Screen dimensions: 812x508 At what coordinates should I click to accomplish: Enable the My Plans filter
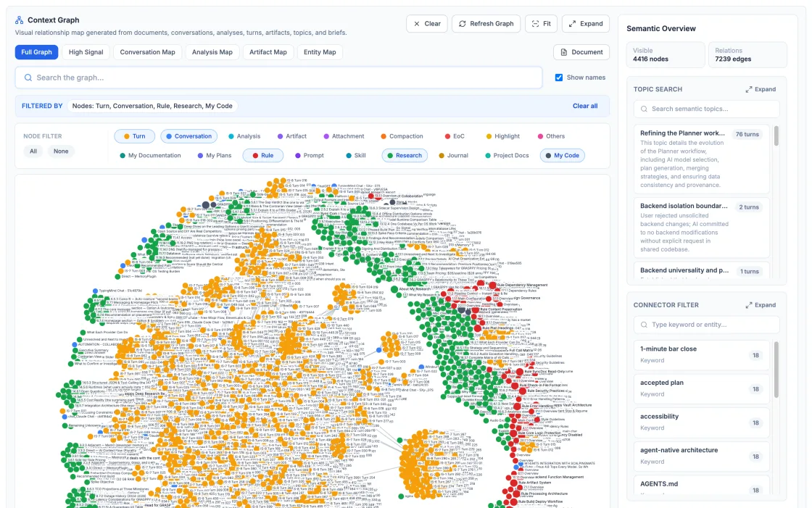215,155
